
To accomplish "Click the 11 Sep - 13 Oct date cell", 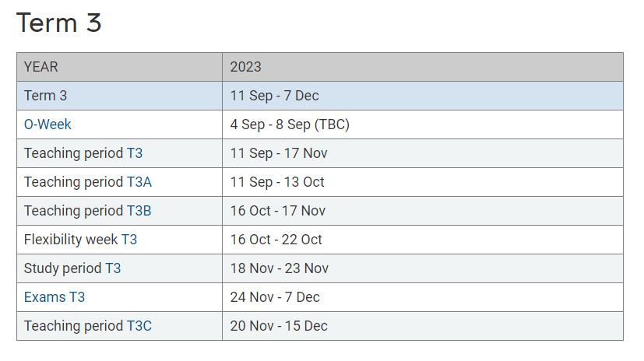I will pos(423,182).
